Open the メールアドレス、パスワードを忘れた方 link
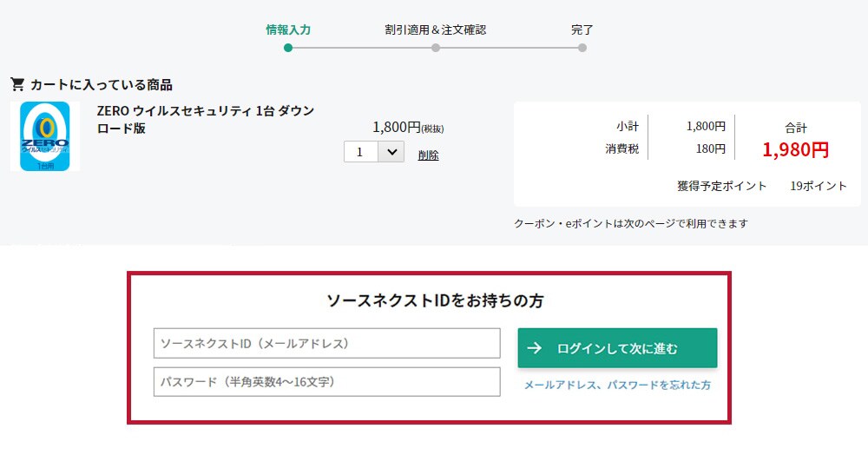Viewport: 868px width, 455px height. [617, 385]
